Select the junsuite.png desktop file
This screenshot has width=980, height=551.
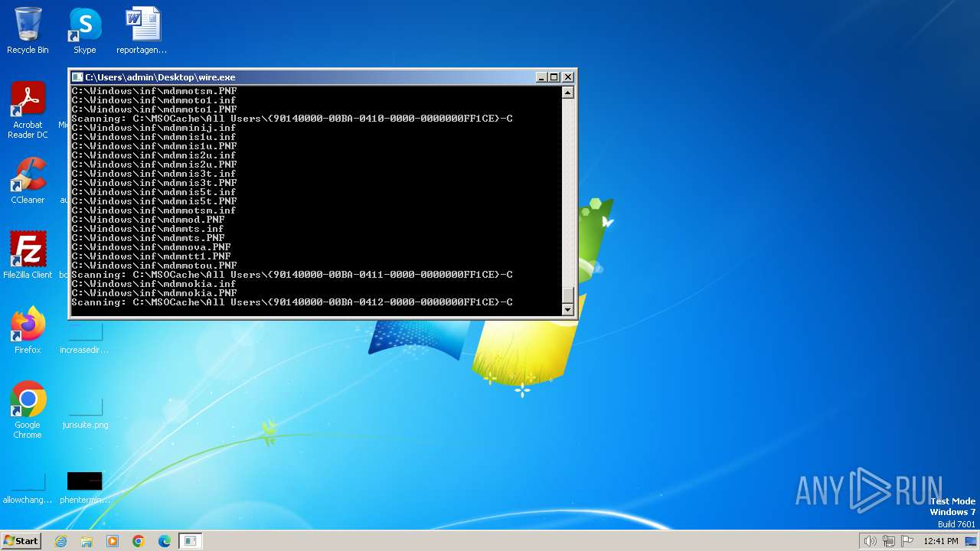(84, 412)
